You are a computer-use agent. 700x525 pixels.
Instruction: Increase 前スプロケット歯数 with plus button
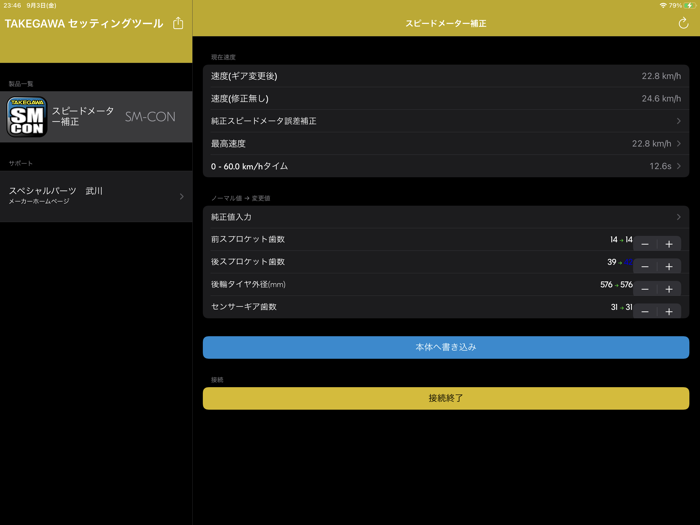click(669, 244)
